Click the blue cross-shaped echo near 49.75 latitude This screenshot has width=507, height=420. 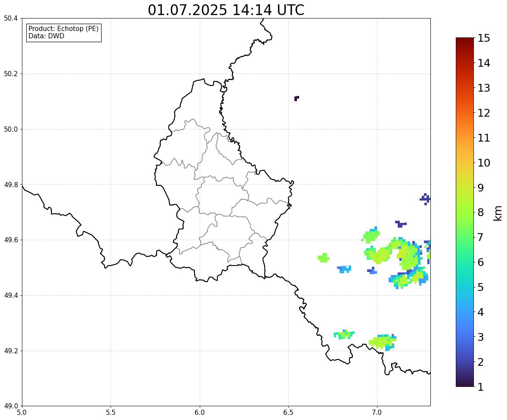click(x=425, y=199)
